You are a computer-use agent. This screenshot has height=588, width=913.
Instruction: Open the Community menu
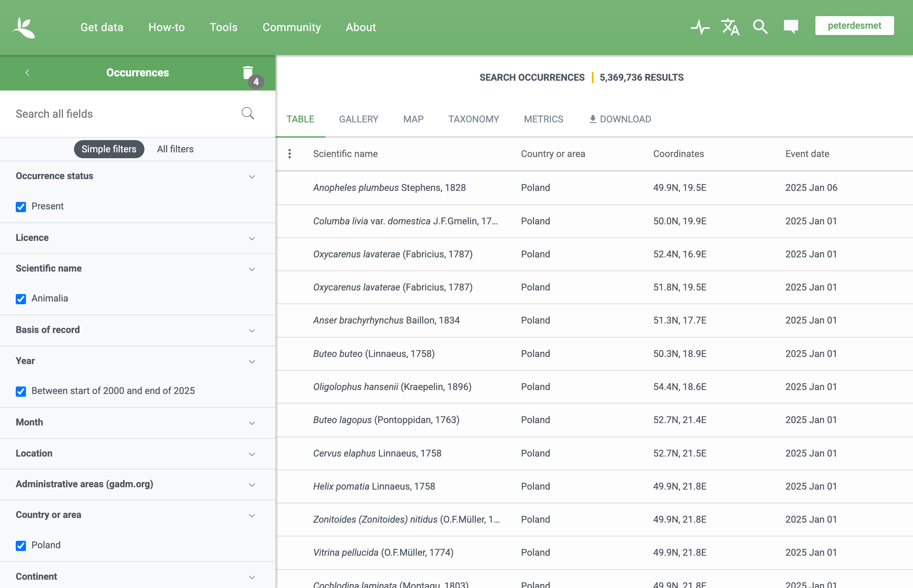click(292, 27)
